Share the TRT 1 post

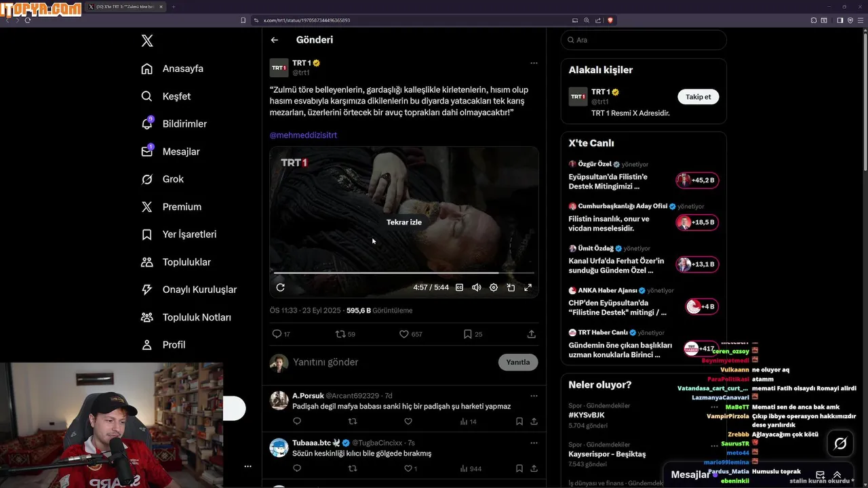click(x=532, y=334)
